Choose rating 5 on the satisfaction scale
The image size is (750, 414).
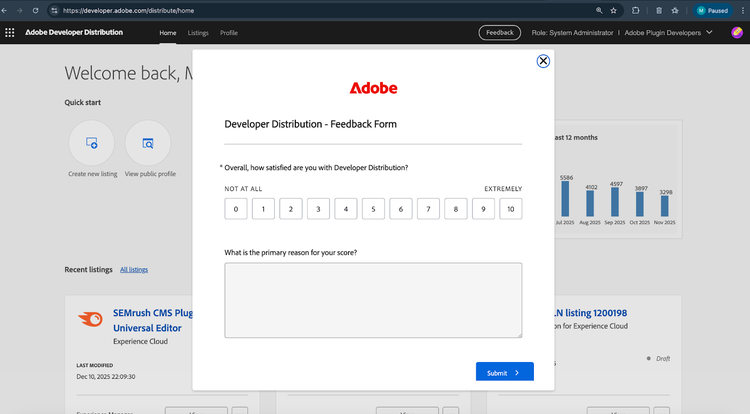click(x=373, y=209)
